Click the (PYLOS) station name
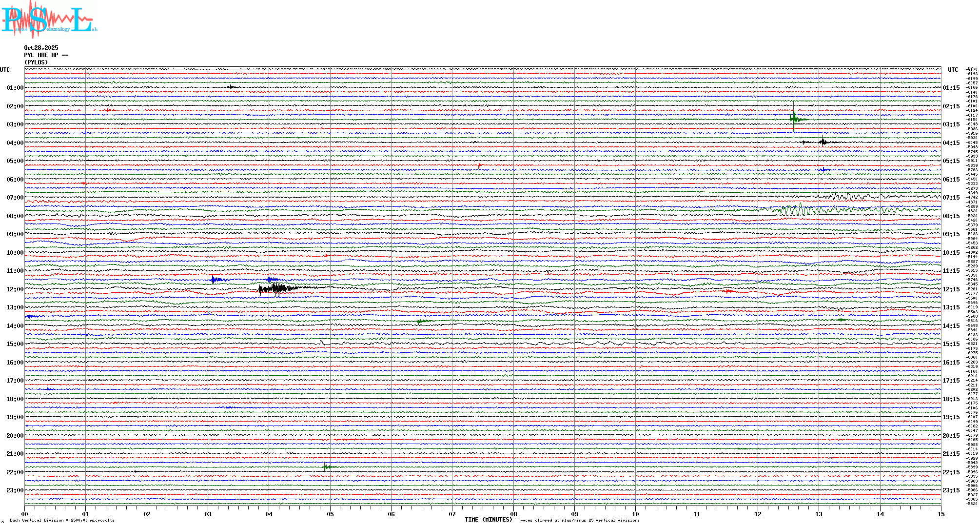 (x=36, y=62)
